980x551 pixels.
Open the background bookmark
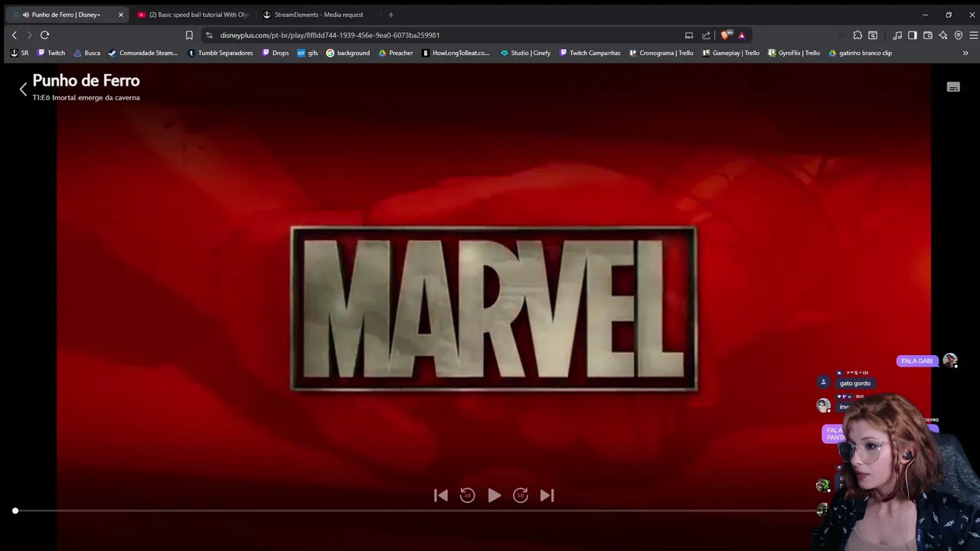point(348,53)
